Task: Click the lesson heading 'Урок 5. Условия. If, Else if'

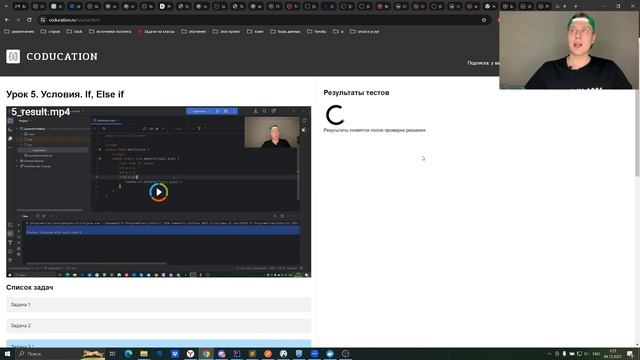Action: [x=65, y=94]
